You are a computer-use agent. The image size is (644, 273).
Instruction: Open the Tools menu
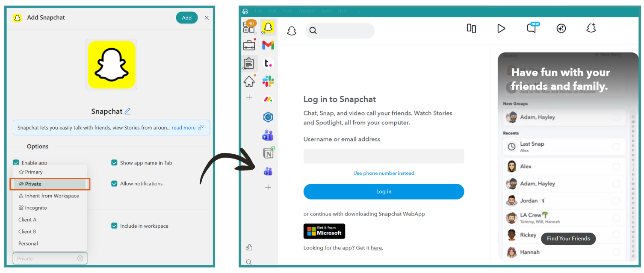326,11
